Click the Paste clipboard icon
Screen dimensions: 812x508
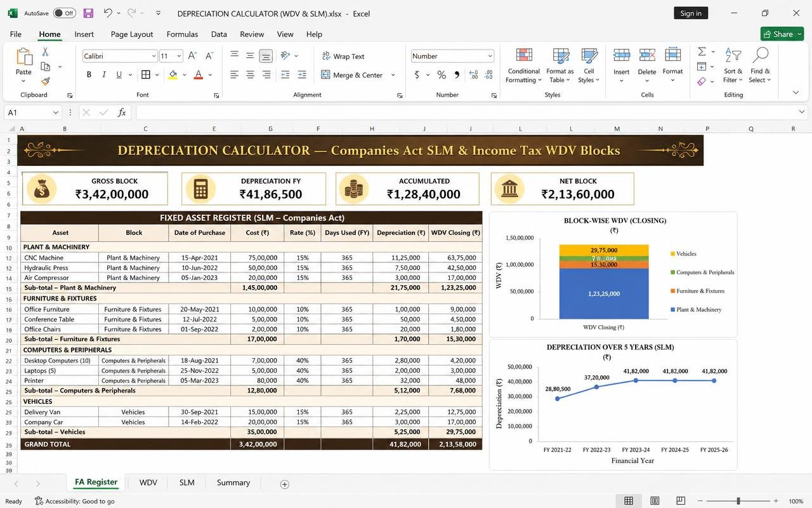tap(23, 57)
